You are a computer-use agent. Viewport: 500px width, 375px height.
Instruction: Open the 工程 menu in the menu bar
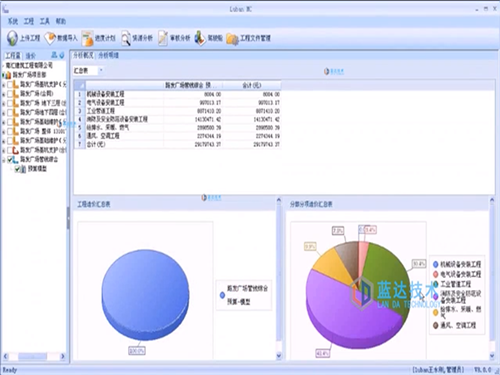pos(29,22)
